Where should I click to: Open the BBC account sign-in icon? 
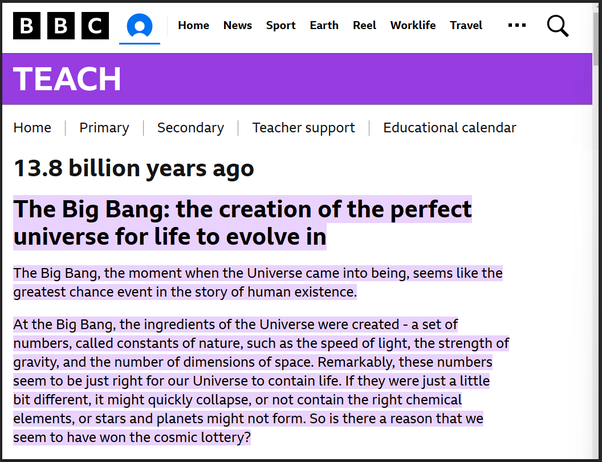[x=140, y=26]
